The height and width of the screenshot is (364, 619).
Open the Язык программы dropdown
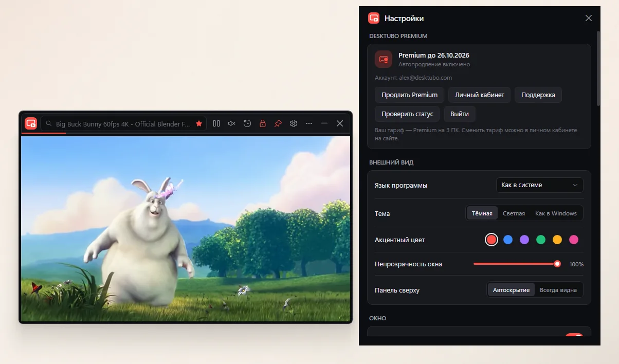pyautogui.click(x=540, y=185)
